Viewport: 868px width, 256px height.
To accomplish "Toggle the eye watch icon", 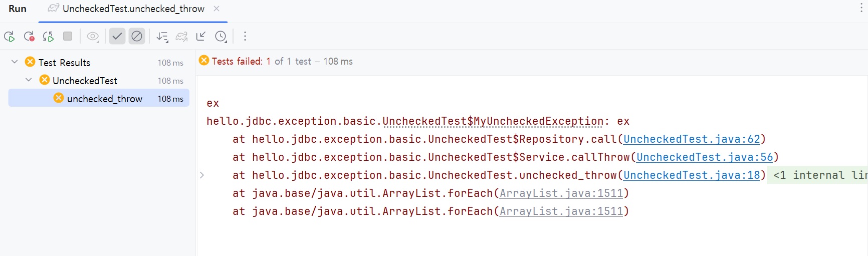I will [93, 37].
